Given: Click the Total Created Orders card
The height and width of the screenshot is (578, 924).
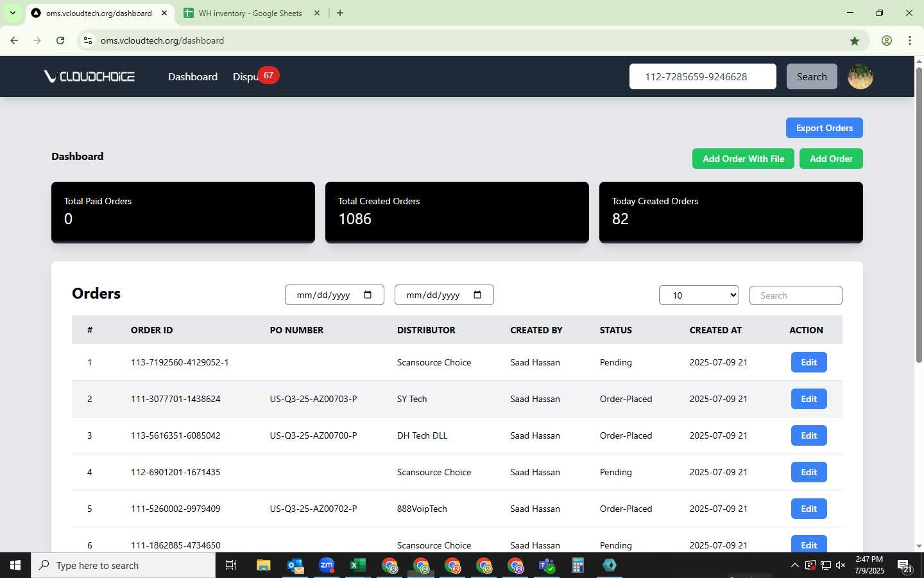Looking at the screenshot, I should [457, 212].
